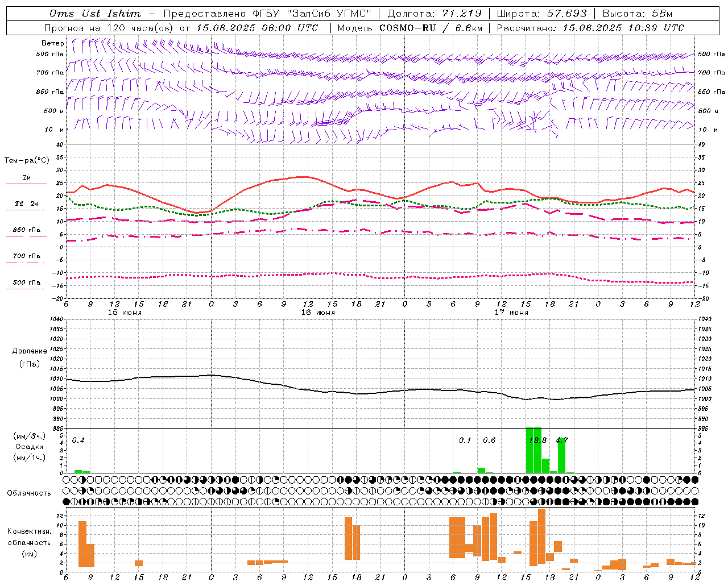Click the '0.4' precipitation amount value

coord(78,440)
